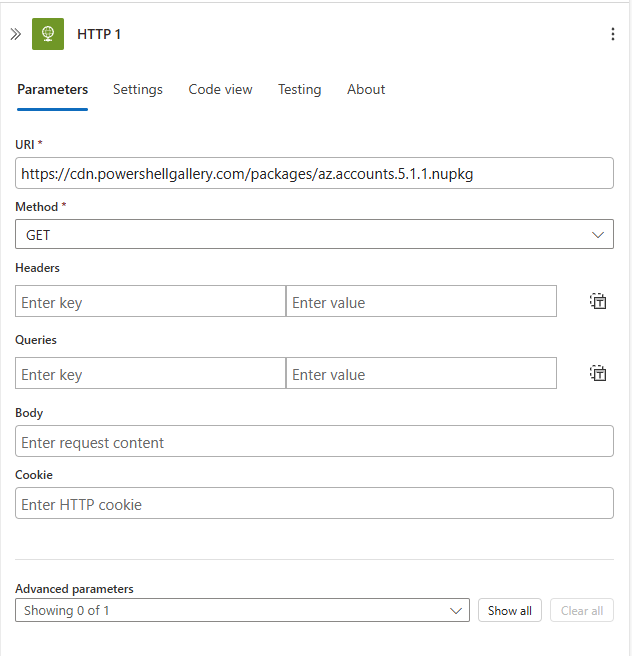Expand the Method dropdown chevron
The height and width of the screenshot is (656, 632).
click(598, 235)
